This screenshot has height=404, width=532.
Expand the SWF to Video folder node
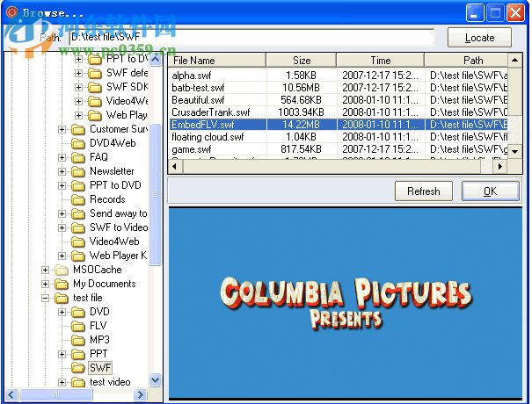(62, 227)
